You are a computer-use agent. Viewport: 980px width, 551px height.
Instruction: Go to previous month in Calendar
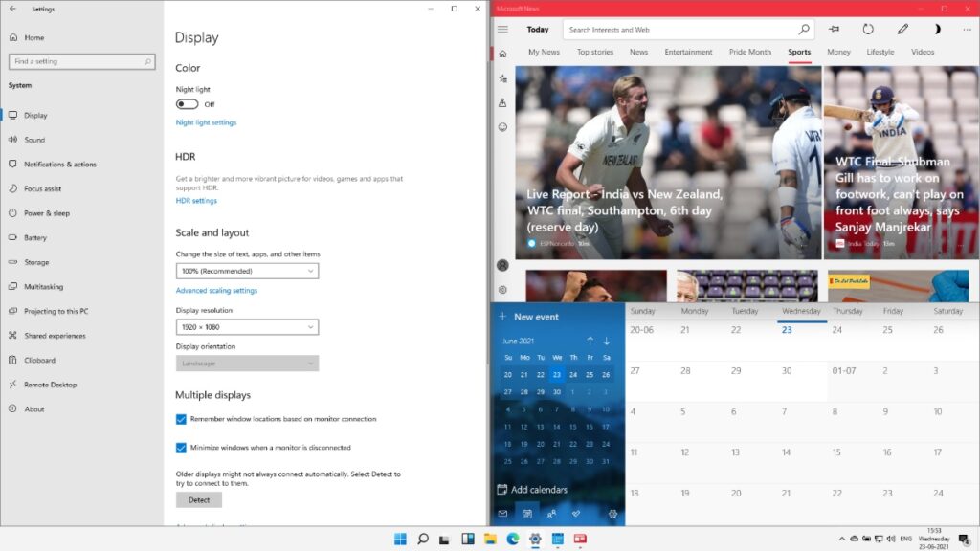click(x=590, y=341)
